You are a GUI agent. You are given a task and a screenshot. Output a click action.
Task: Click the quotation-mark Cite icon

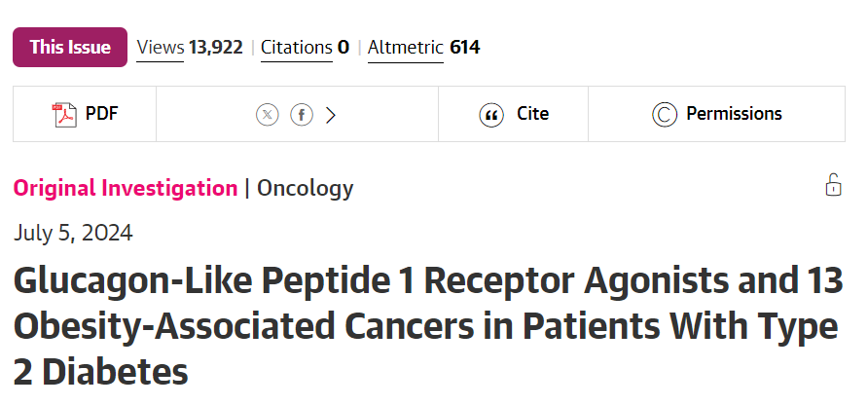click(492, 115)
